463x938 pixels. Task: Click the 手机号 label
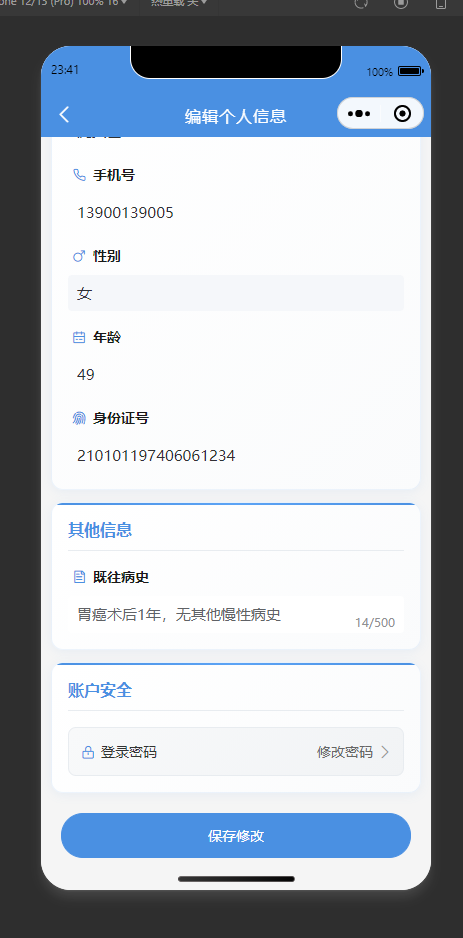[x=114, y=175]
